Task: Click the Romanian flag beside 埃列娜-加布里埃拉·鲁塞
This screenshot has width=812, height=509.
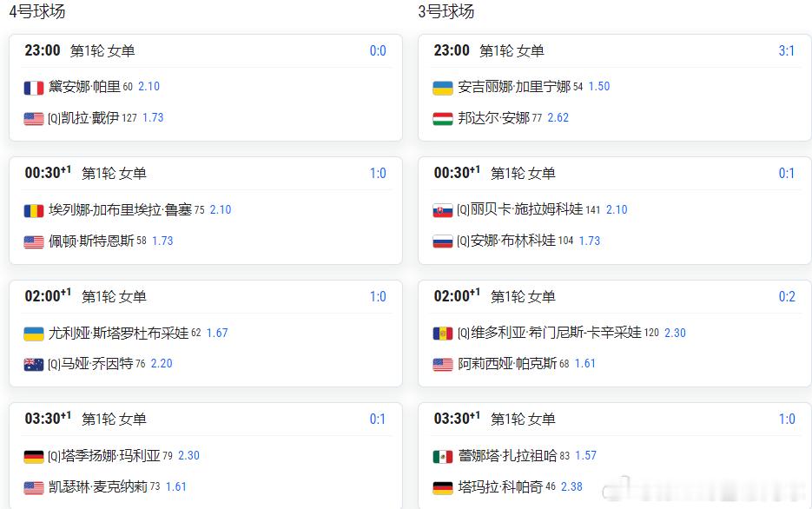Action: point(34,211)
